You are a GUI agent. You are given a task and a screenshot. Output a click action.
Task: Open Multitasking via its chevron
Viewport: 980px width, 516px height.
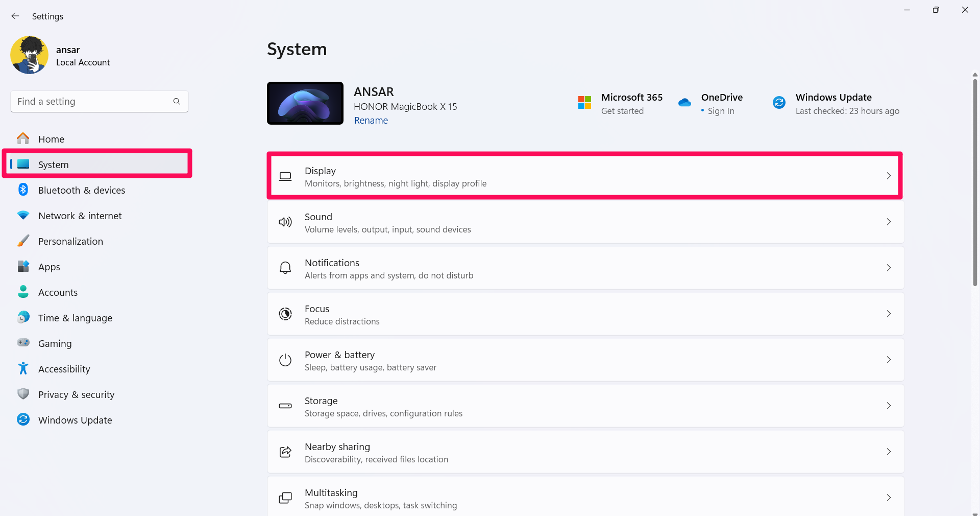click(889, 498)
